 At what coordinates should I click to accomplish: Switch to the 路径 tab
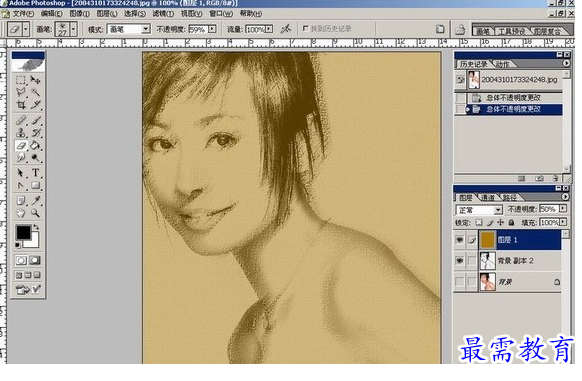tap(509, 198)
